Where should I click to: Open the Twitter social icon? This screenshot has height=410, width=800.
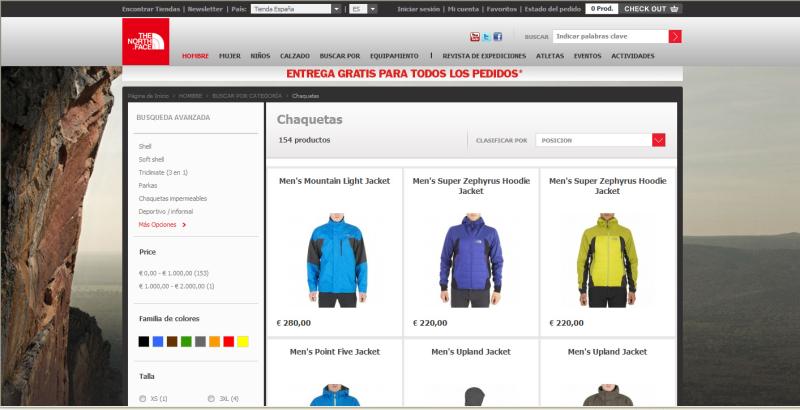[486, 37]
